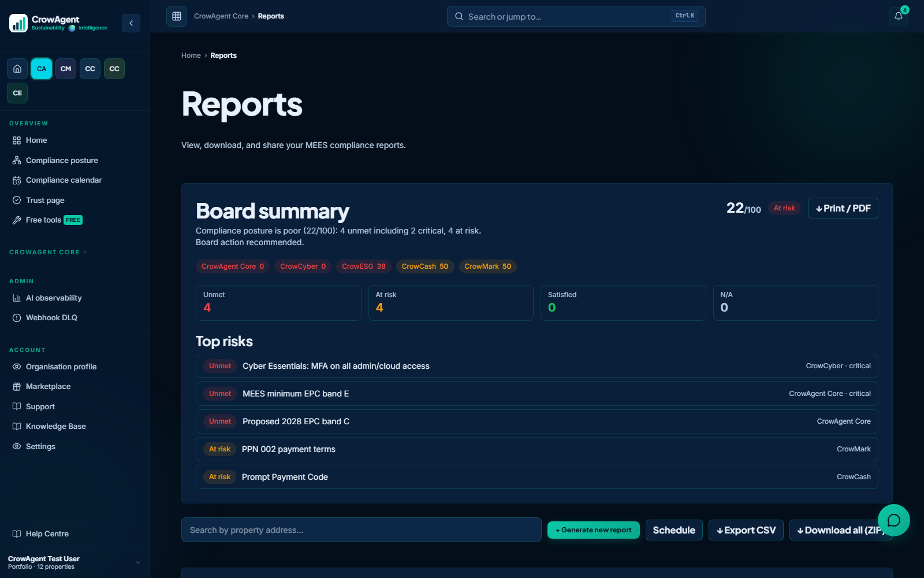Open Organisation profile in Account section
The width and height of the screenshot is (924, 578).
click(x=74, y=366)
